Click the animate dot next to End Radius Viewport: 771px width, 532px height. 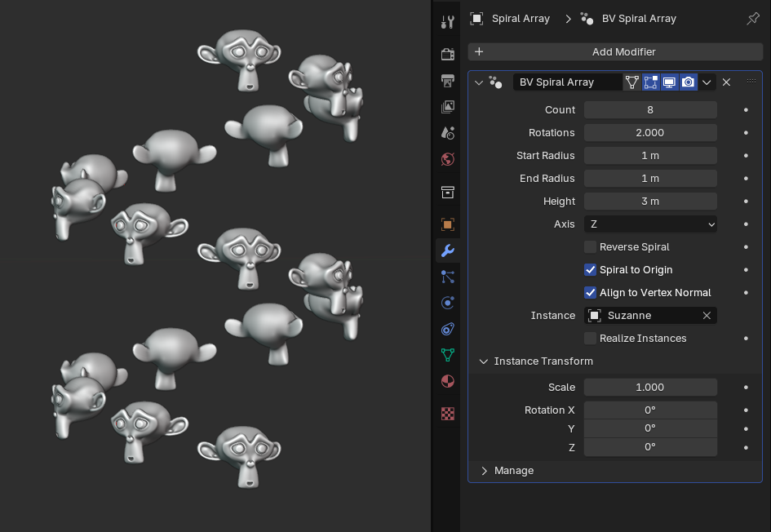pos(746,179)
